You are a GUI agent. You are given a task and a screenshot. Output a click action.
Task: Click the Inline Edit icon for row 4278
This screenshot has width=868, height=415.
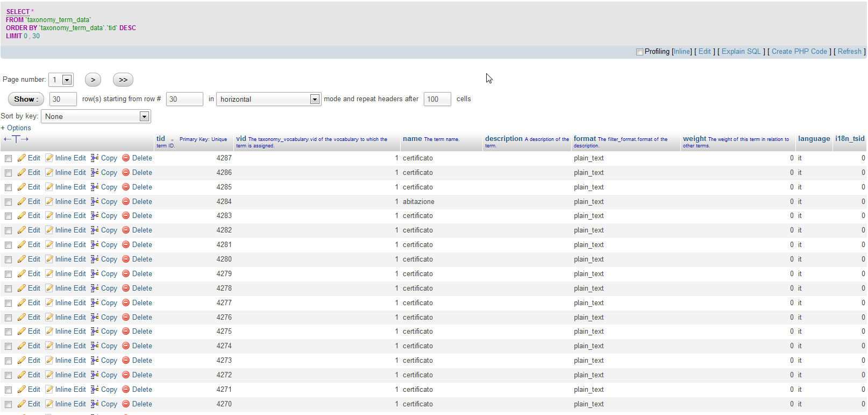49,288
